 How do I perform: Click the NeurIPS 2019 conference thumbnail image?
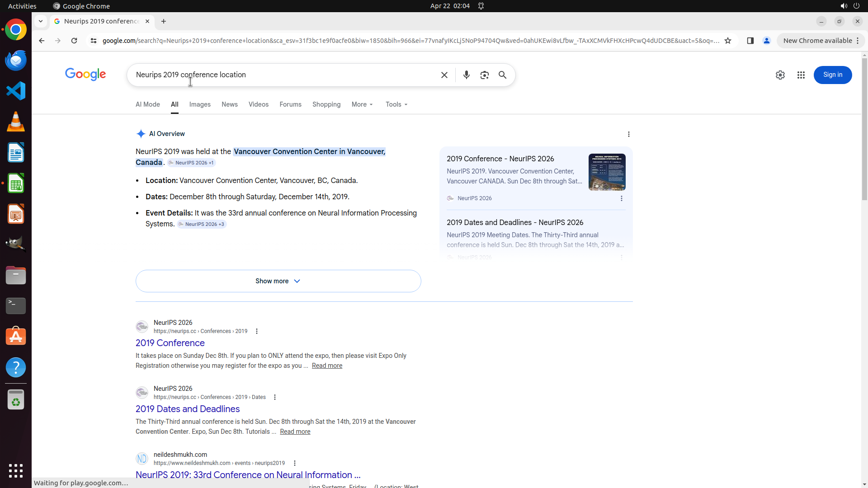tap(607, 172)
